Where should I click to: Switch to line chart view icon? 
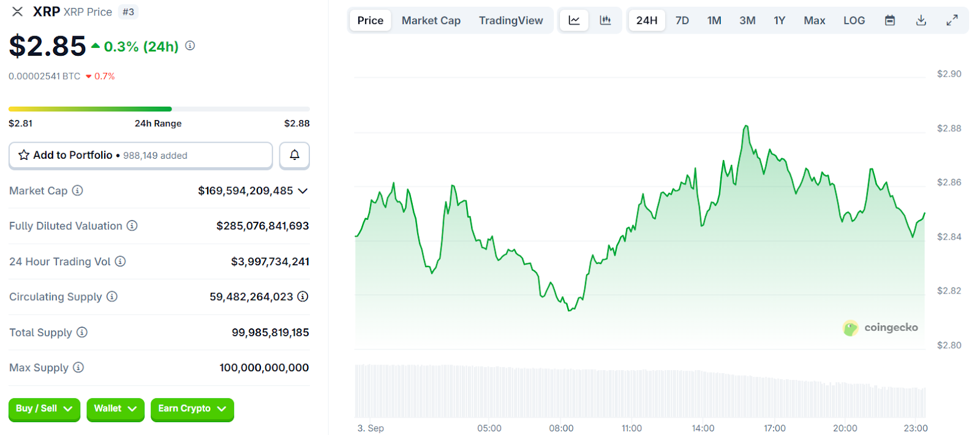click(574, 20)
